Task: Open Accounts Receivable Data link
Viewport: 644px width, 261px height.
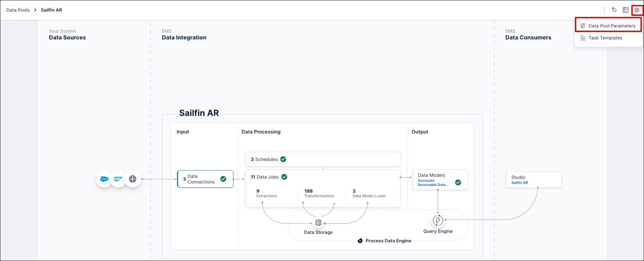Action: 433,182
